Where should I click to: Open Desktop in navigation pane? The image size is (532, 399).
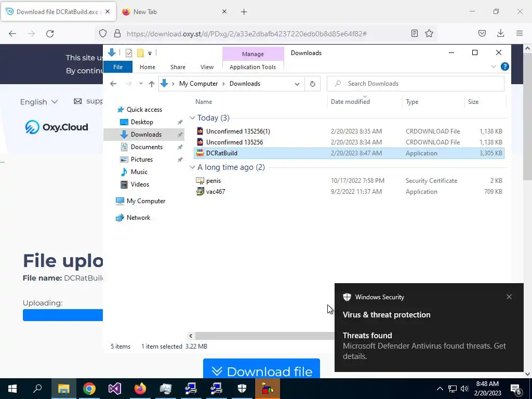coord(141,122)
